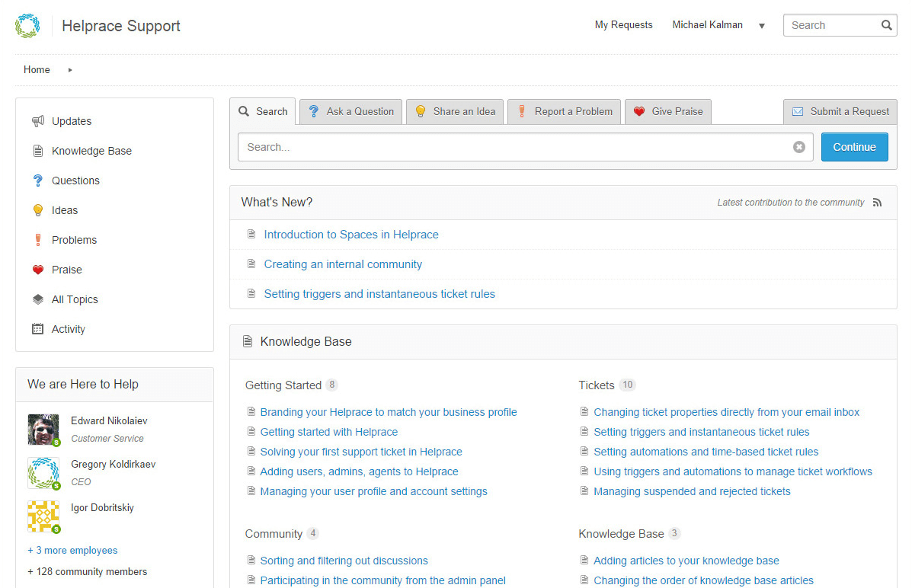Open the Getting Started category heading

[x=283, y=385]
